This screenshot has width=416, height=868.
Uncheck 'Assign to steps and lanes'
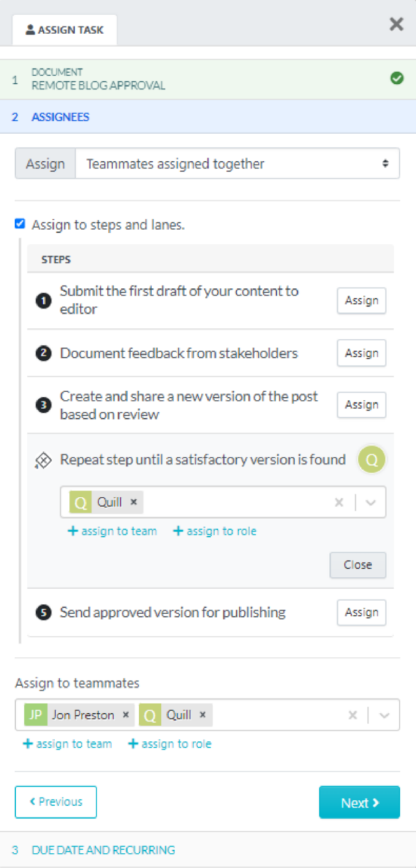pyautogui.click(x=19, y=224)
